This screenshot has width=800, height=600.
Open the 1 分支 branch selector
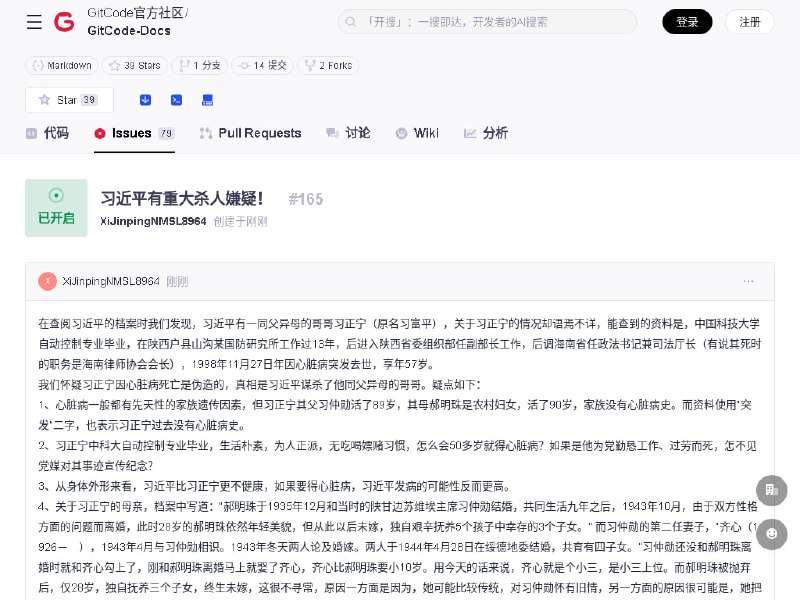pos(197,65)
